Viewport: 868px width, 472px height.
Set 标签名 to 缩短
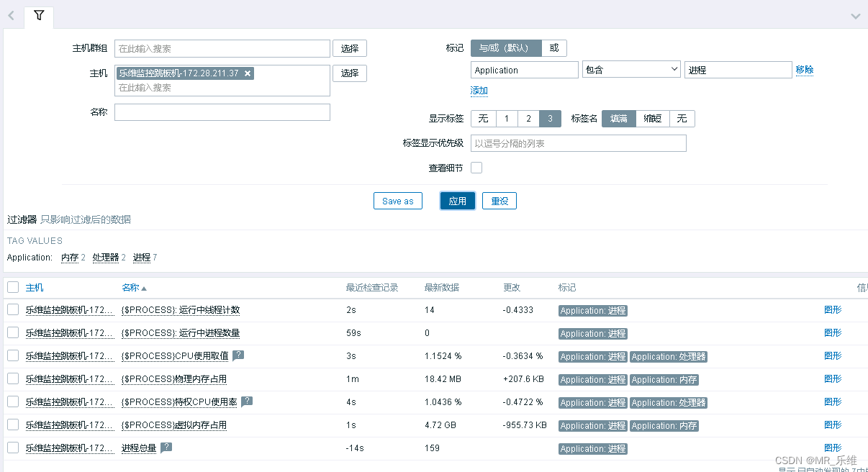(653, 119)
